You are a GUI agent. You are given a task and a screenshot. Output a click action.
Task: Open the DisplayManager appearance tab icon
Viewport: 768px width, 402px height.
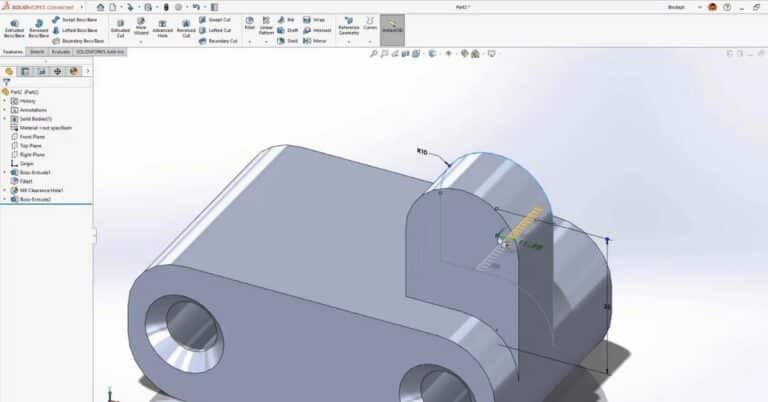[x=73, y=71]
